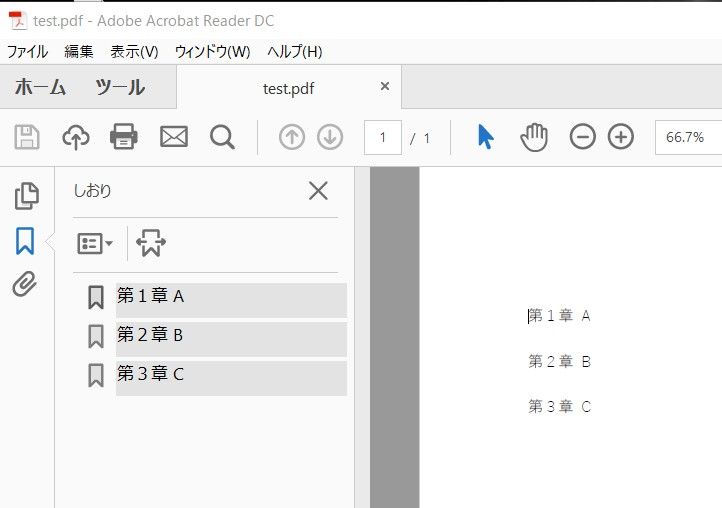Click bookmark icon beside 第3章 C
The width and height of the screenshot is (722, 508).
point(96,375)
